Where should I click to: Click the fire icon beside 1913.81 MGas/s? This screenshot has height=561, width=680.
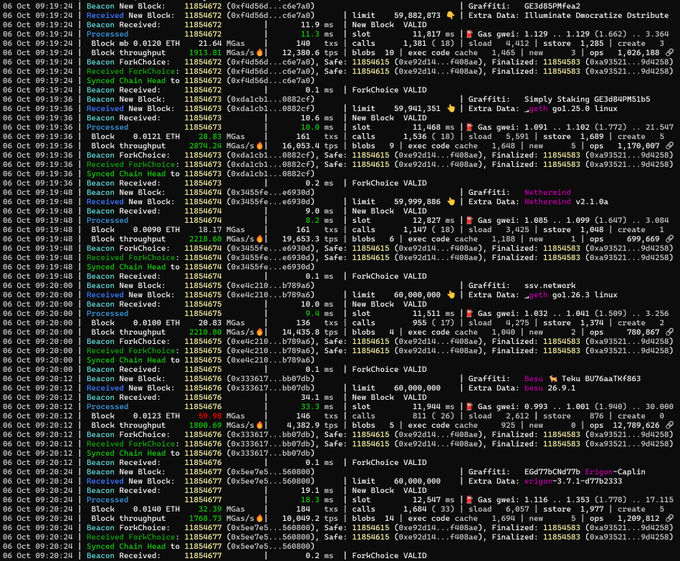[259, 52]
